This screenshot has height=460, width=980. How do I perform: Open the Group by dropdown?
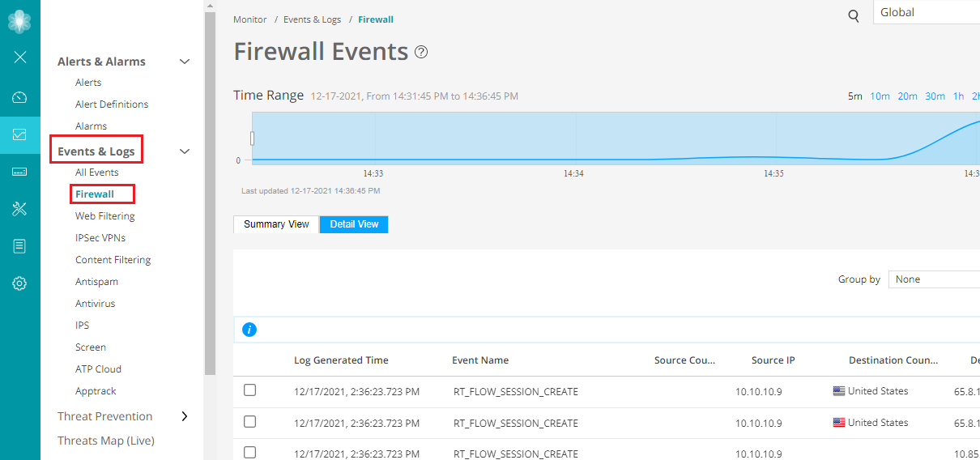point(934,279)
